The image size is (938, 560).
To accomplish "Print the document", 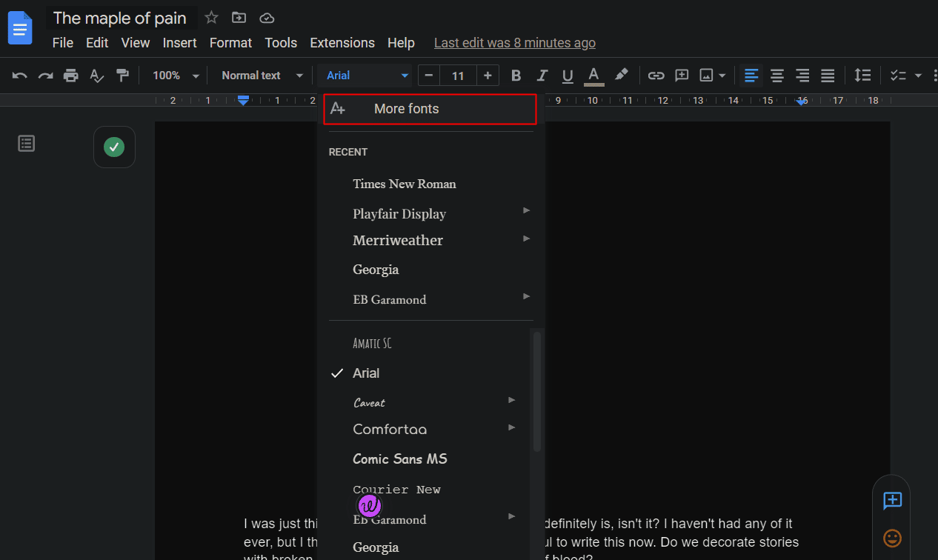I will [x=70, y=76].
